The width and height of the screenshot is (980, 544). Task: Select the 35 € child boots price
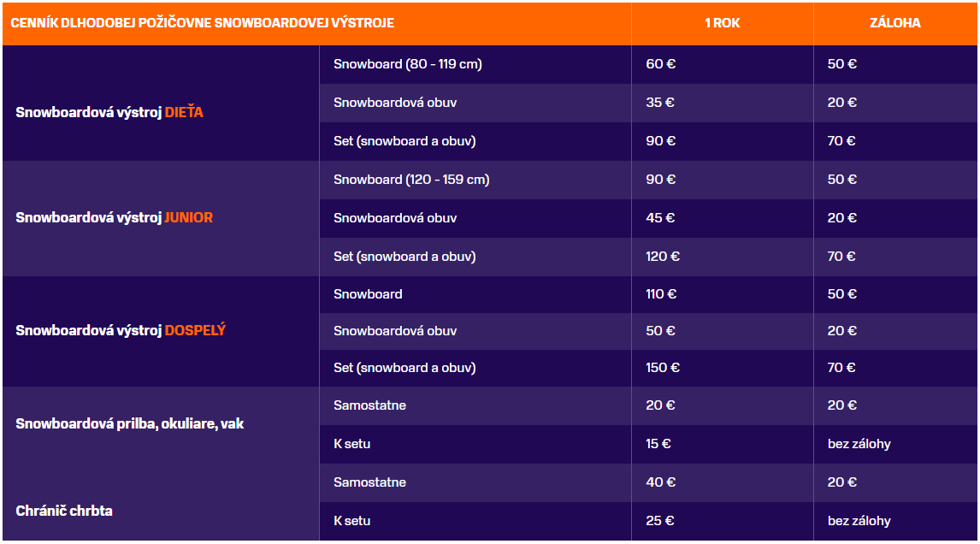click(x=660, y=103)
